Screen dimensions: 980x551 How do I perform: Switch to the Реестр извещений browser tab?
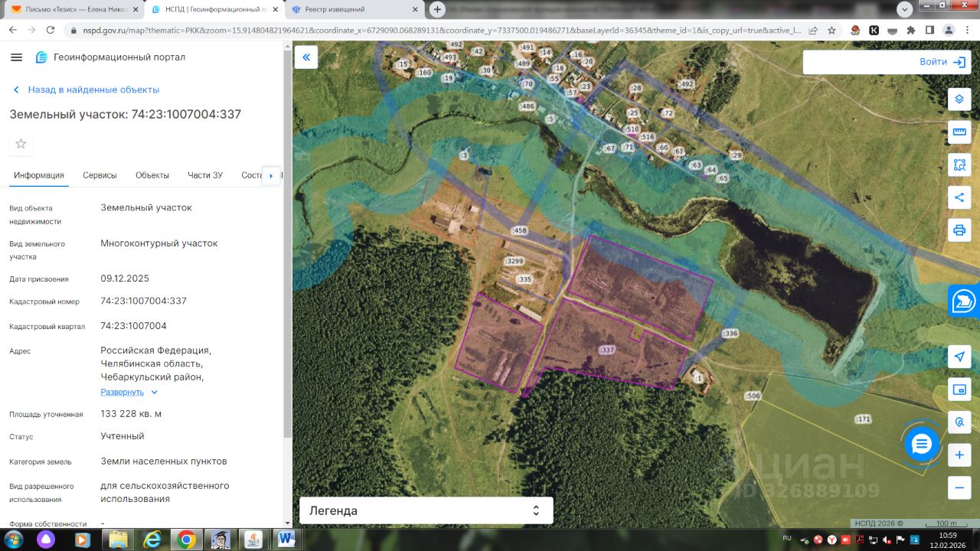point(354,9)
